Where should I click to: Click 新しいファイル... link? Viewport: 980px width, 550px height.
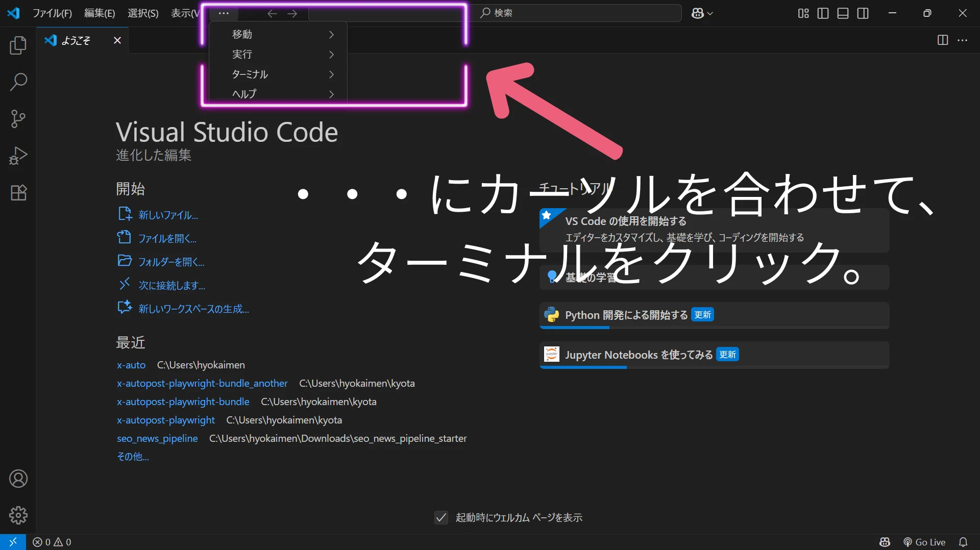pos(158,215)
